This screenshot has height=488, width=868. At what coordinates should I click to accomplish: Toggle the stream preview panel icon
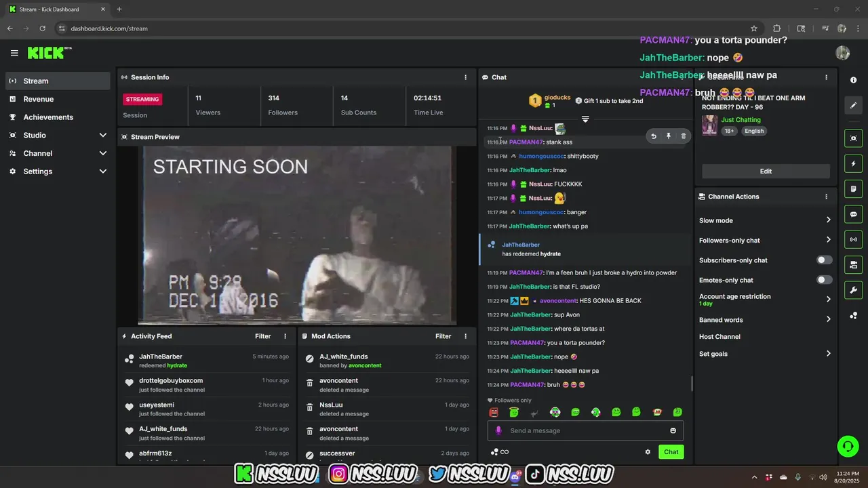(853, 138)
